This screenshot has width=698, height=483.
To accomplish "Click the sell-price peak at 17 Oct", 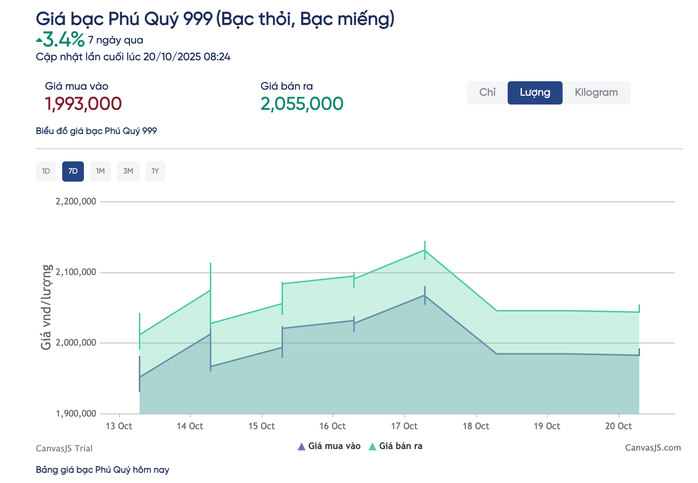I will pyautogui.click(x=425, y=249).
